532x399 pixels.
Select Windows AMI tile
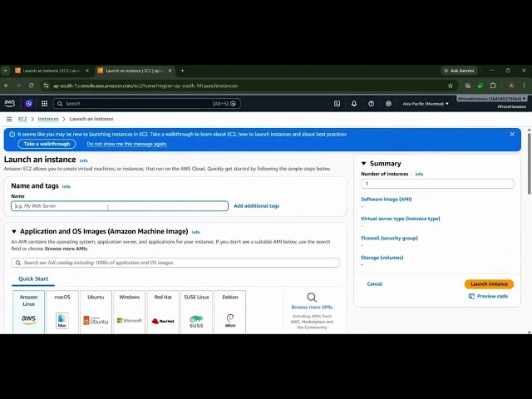pos(130,313)
